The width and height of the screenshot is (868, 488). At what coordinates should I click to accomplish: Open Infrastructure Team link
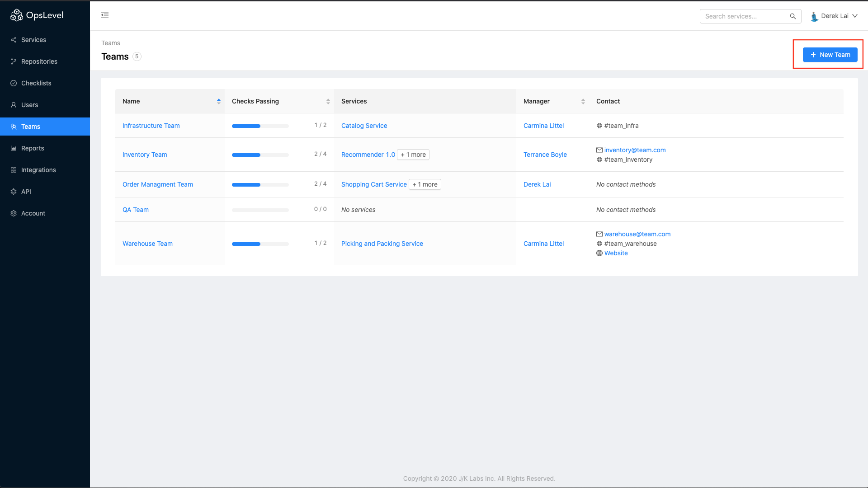click(151, 126)
